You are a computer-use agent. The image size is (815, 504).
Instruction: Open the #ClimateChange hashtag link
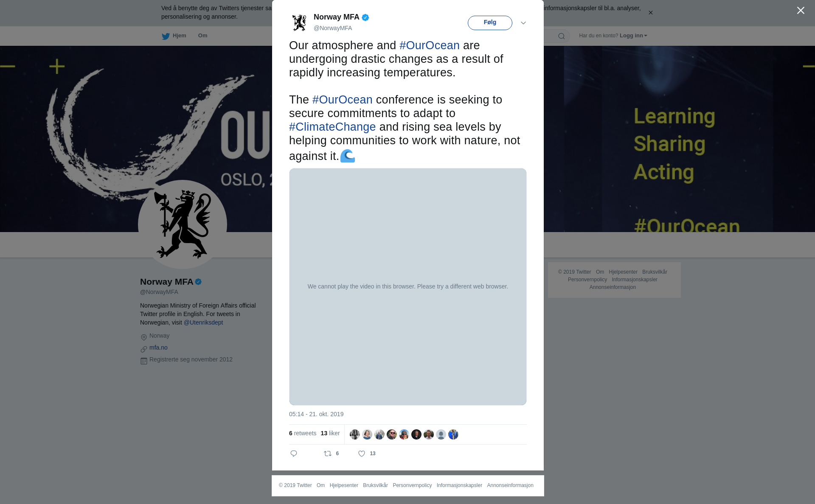click(x=332, y=127)
